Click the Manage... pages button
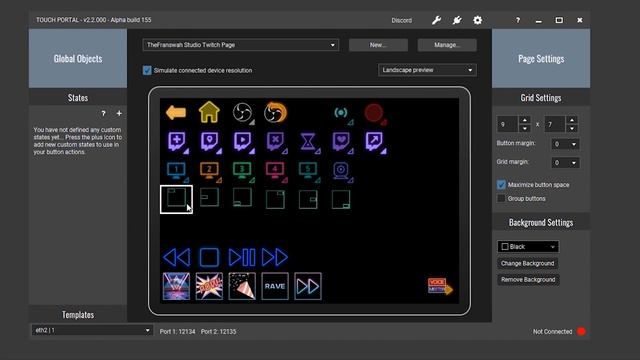640x360 pixels. (x=447, y=45)
